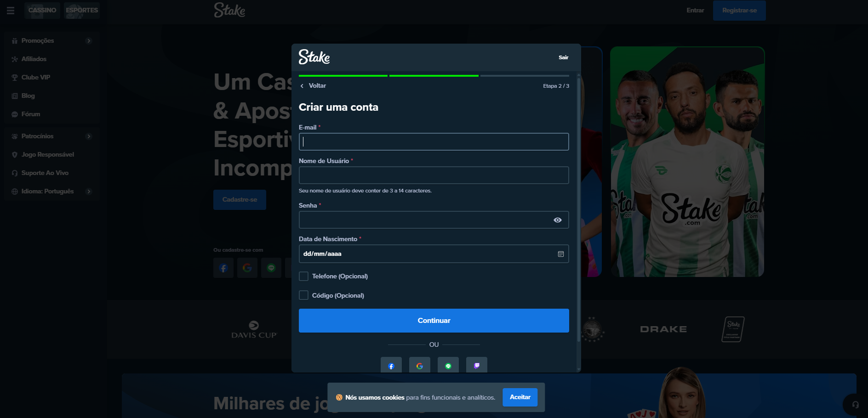
Task: Click the Cadastre-se button on the page
Action: coord(240,200)
